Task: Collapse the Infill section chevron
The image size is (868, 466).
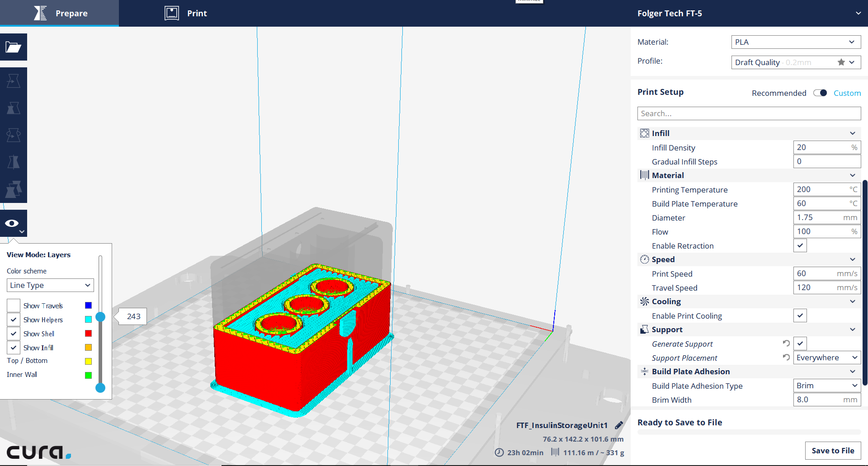Action: click(x=853, y=133)
